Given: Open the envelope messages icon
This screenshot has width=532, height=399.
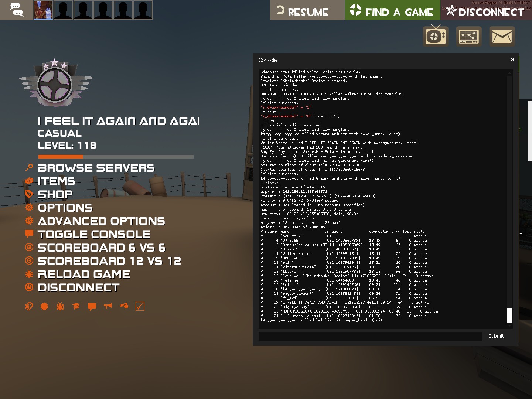Looking at the screenshot, I should 502,36.
